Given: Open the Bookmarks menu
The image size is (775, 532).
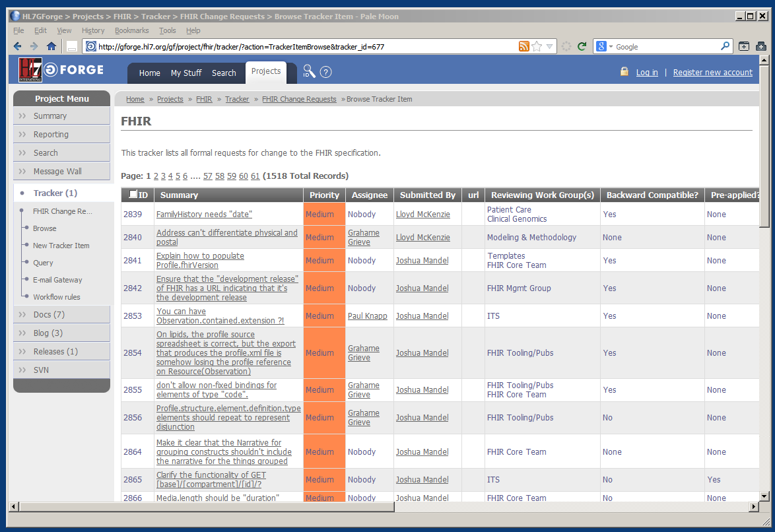Looking at the screenshot, I should tap(131, 30).
